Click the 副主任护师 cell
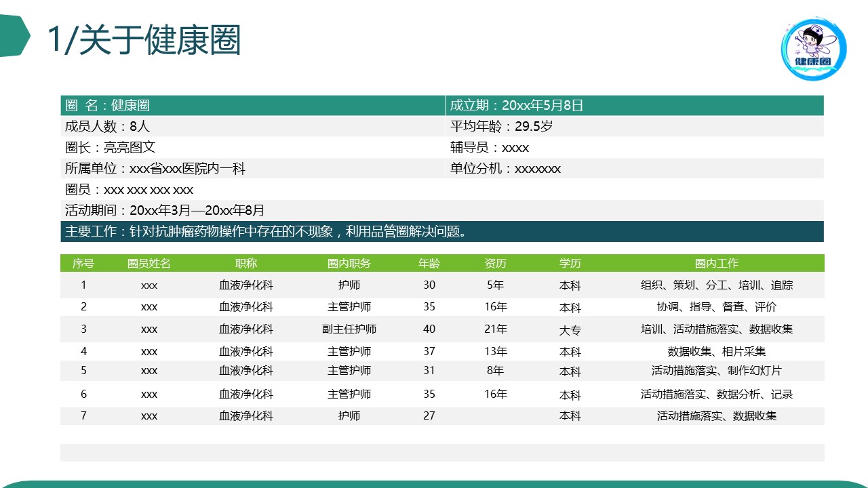This screenshot has width=868, height=488. 349,329
